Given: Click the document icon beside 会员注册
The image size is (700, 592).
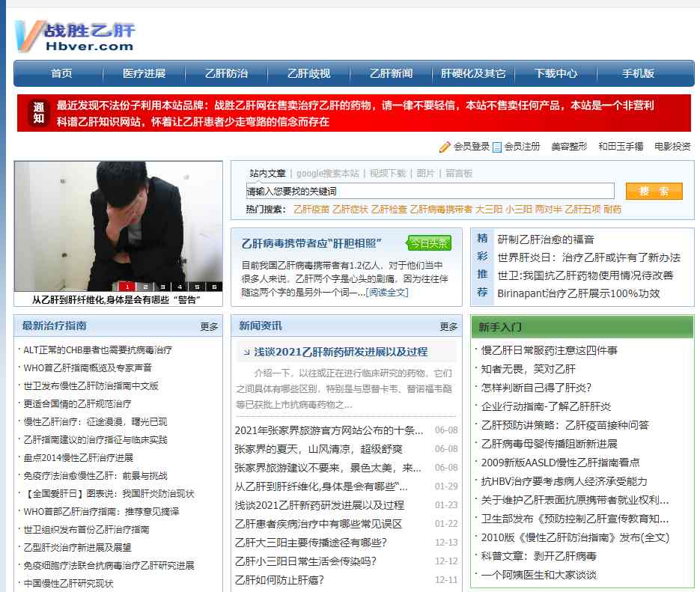Looking at the screenshot, I should click(496, 147).
